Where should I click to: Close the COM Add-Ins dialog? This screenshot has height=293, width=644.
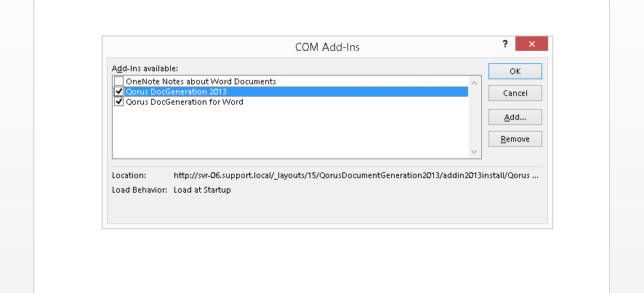531,44
